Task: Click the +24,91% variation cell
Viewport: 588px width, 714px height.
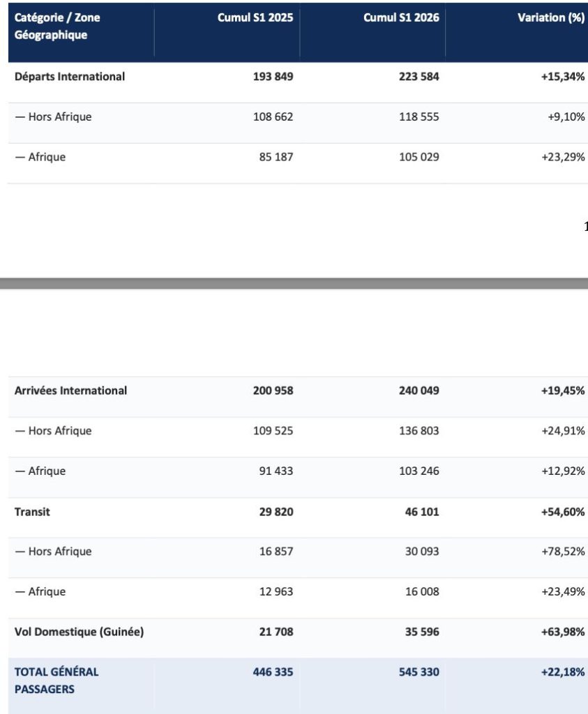Action: (563, 430)
